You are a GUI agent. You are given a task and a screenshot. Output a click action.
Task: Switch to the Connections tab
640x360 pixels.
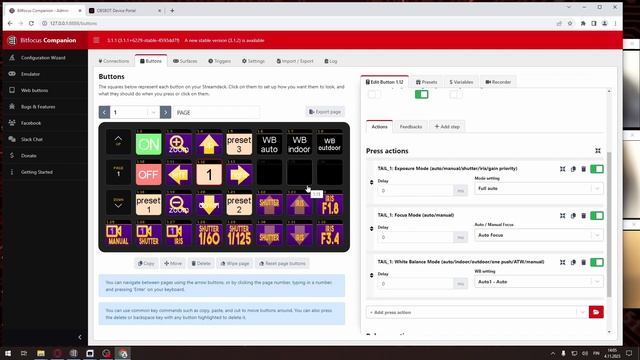click(x=114, y=61)
